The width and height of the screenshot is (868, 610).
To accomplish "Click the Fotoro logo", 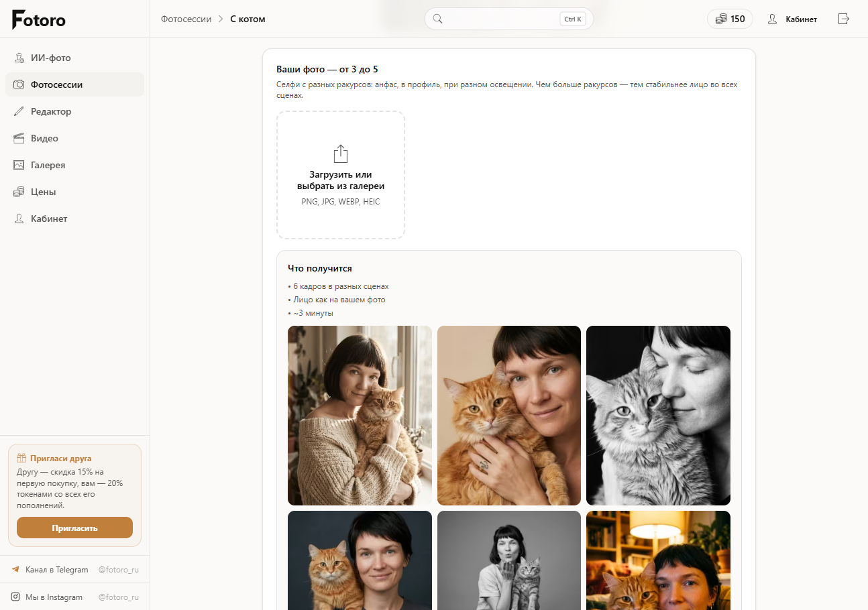I will 39,19.
